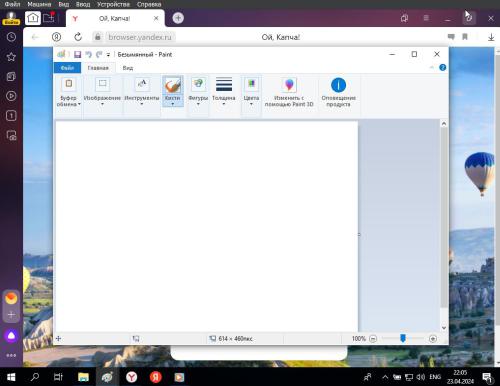The width and height of the screenshot is (500, 386).
Task: Open the Windows Start menu
Action: (x=11, y=377)
